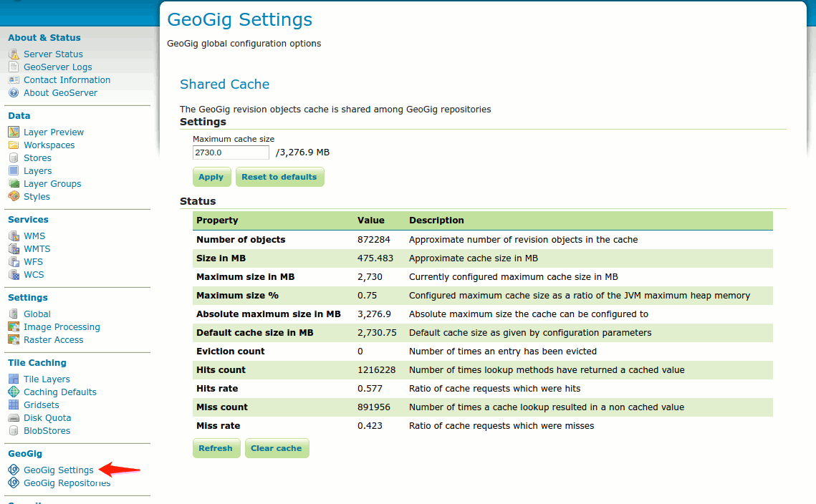Click the Gridsets icon under Tile Caching
The height and width of the screenshot is (504, 816).
click(x=13, y=404)
